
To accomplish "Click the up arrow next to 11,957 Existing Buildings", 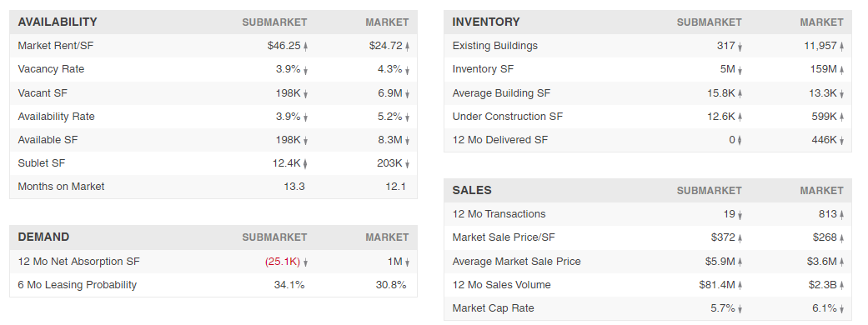I will pos(841,47).
